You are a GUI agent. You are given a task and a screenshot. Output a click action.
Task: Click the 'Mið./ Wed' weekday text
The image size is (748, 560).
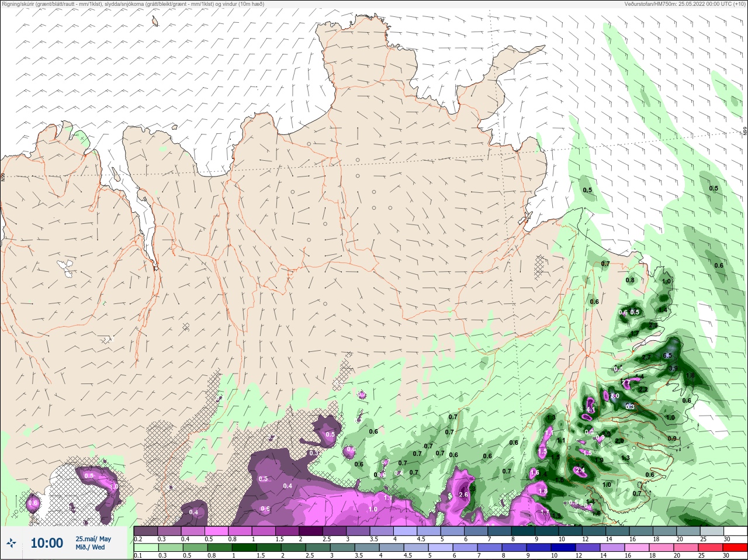(x=91, y=548)
